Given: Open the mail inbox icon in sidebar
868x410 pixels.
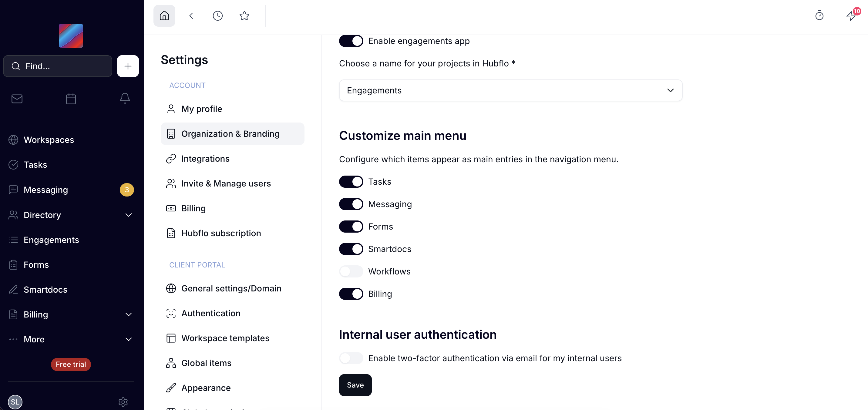Looking at the screenshot, I should (17, 99).
